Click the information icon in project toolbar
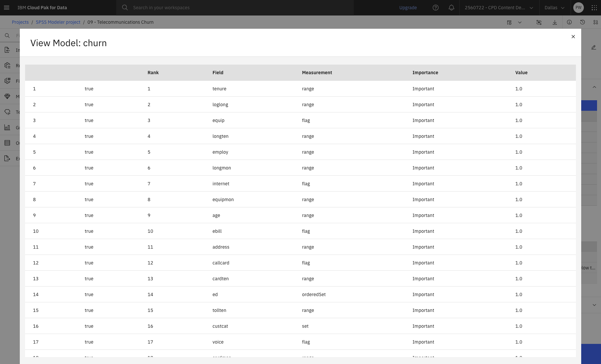 click(569, 22)
